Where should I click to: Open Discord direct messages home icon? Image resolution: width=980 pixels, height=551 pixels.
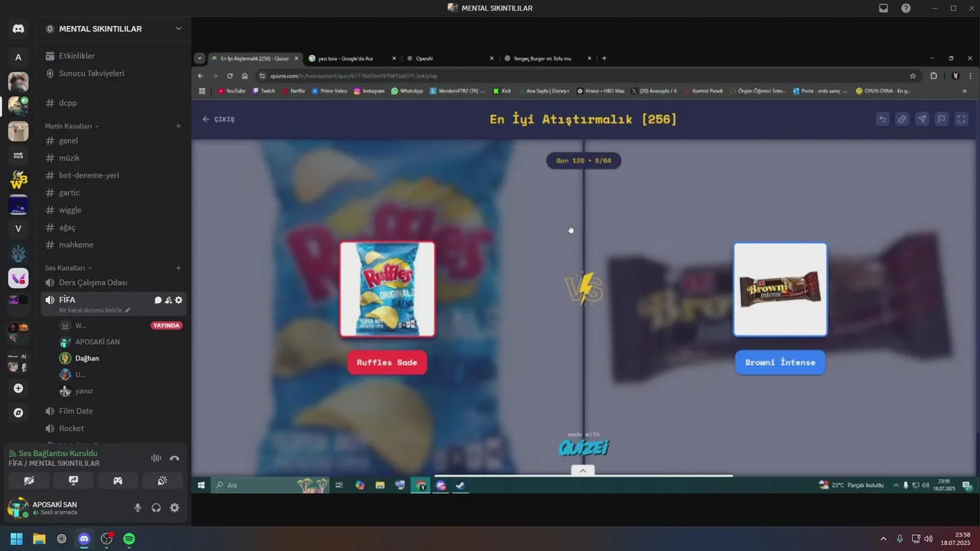point(18,29)
